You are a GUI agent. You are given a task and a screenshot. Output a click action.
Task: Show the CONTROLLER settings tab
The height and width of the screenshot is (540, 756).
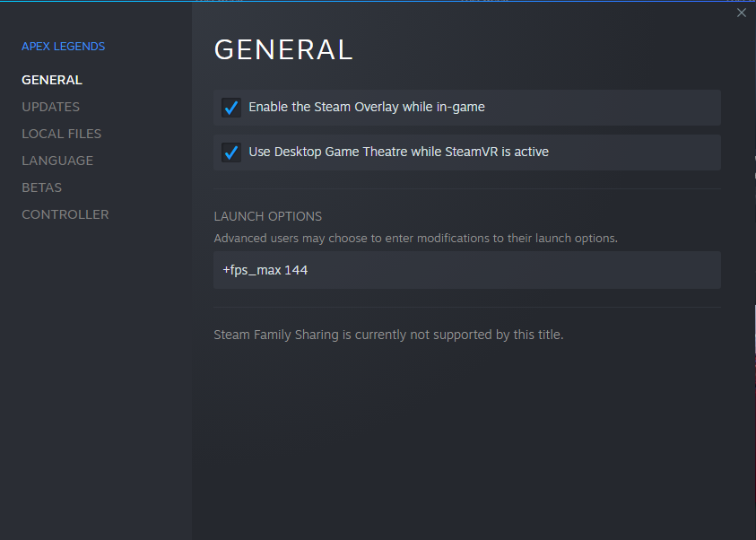coord(65,214)
